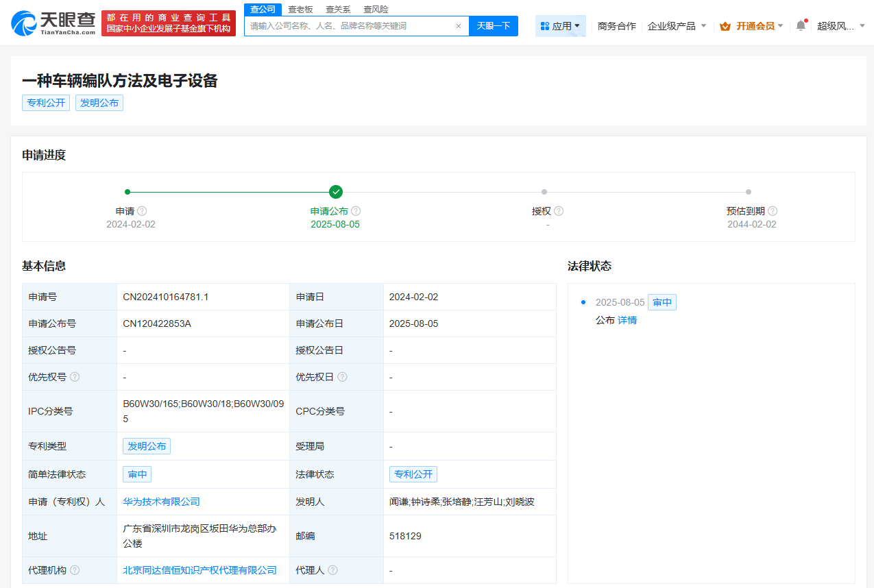Click the 发明公布 badge in patent type row

tap(147, 445)
